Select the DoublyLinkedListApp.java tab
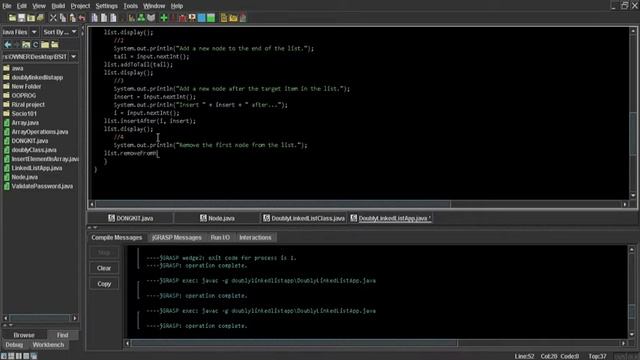 pos(391,218)
